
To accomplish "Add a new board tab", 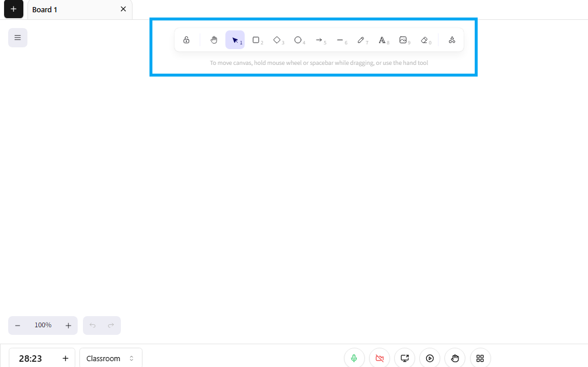I will point(13,9).
